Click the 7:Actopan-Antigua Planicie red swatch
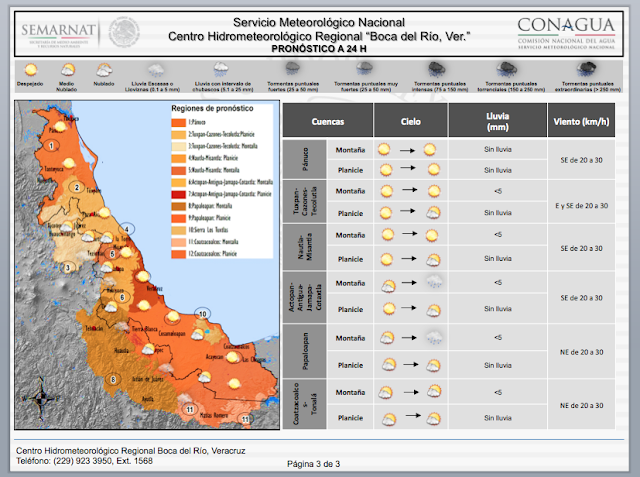 coord(179,194)
